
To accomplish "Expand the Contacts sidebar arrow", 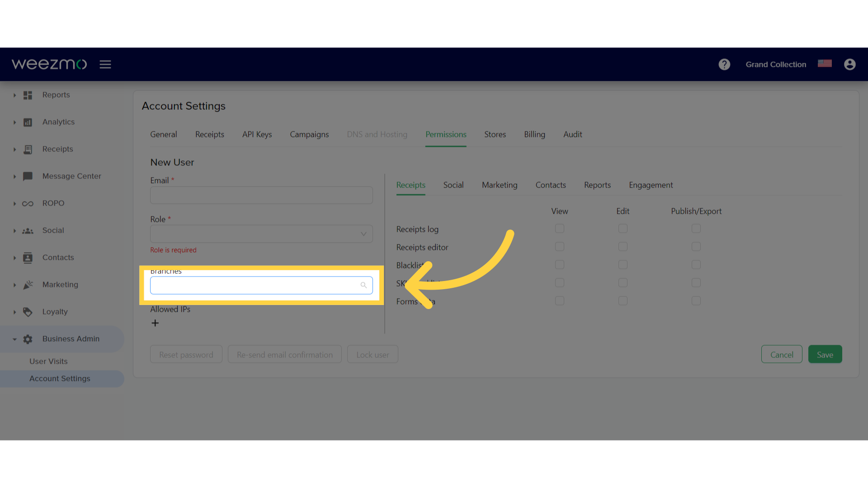I will [x=14, y=258].
